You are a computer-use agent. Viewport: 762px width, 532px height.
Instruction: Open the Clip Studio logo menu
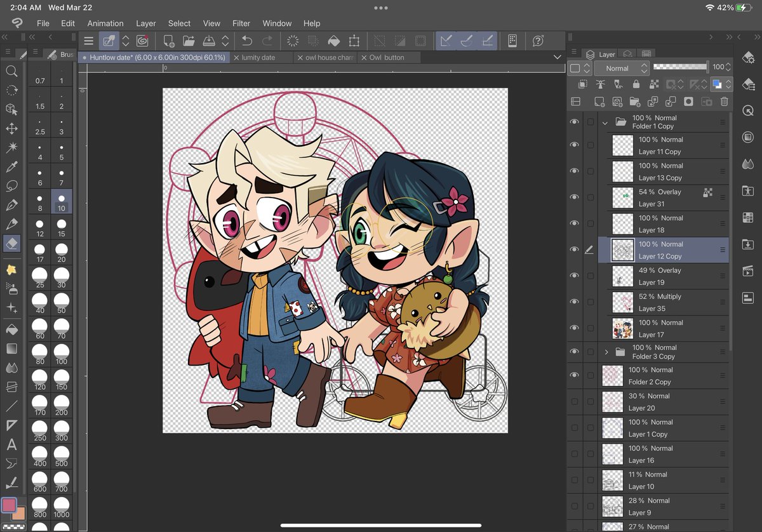point(17,23)
